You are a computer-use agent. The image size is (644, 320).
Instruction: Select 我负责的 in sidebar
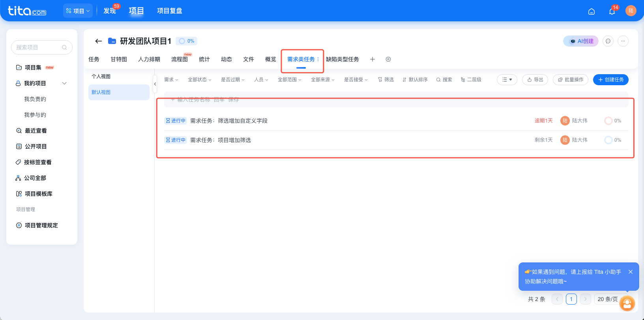click(35, 99)
